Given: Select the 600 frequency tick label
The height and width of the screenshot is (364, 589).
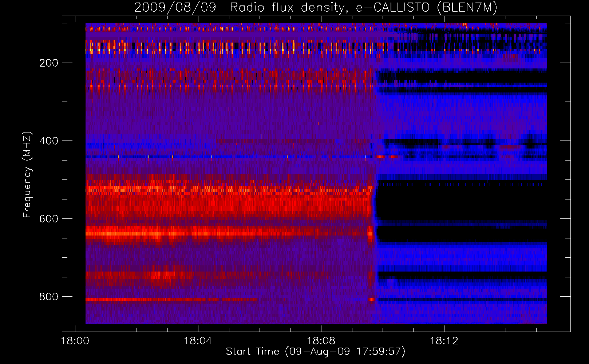Looking at the screenshot, I should (x=49, y=219).
